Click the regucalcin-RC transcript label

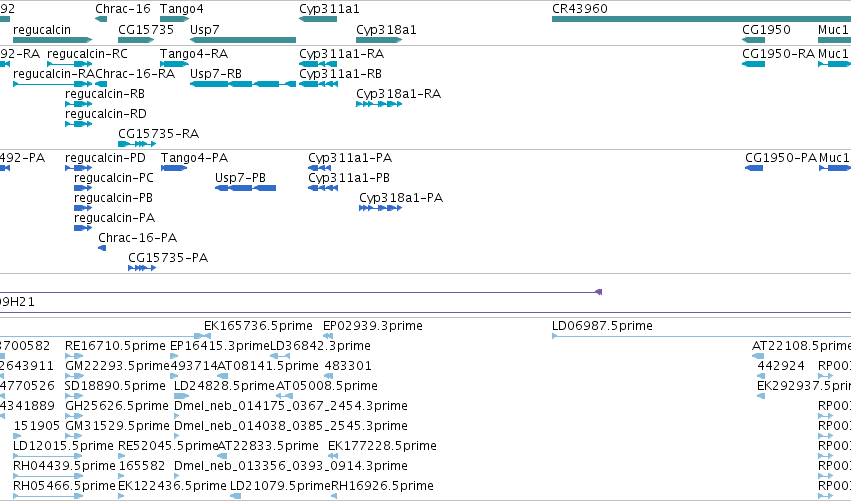[87, 54]
